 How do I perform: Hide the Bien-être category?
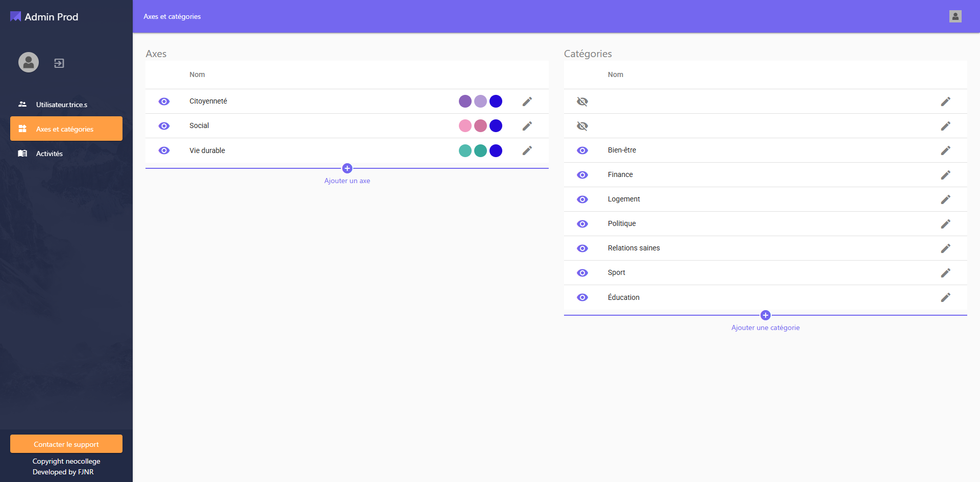[x=582, y=150]
